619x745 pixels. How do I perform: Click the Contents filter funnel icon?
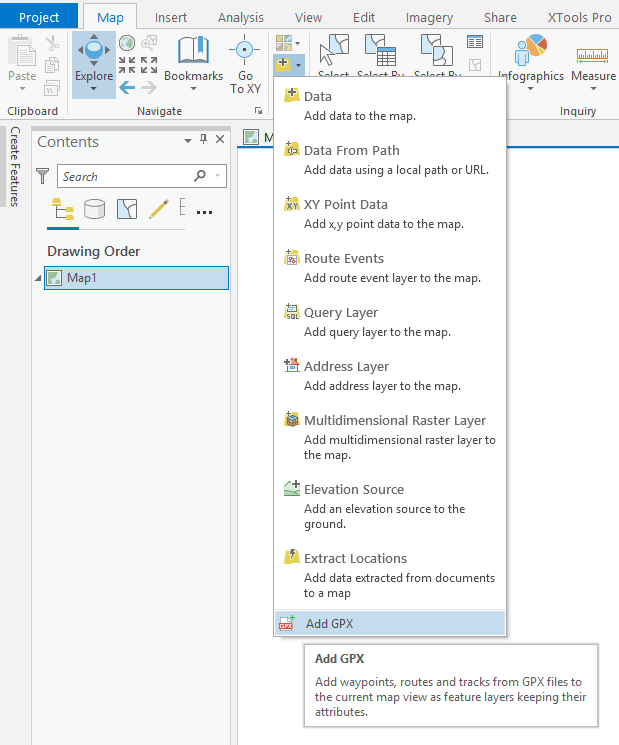[x=43, y=176]
